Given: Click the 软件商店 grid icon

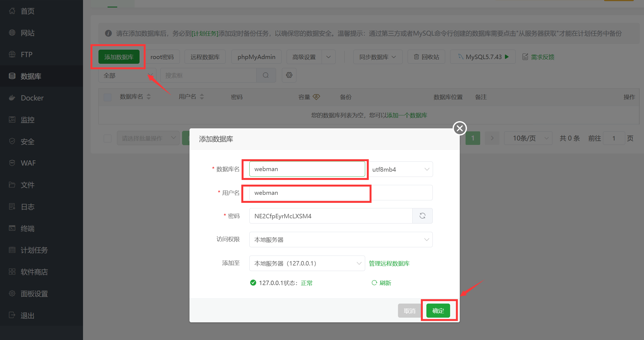Looking at the screenshot, I should (12, 272).
